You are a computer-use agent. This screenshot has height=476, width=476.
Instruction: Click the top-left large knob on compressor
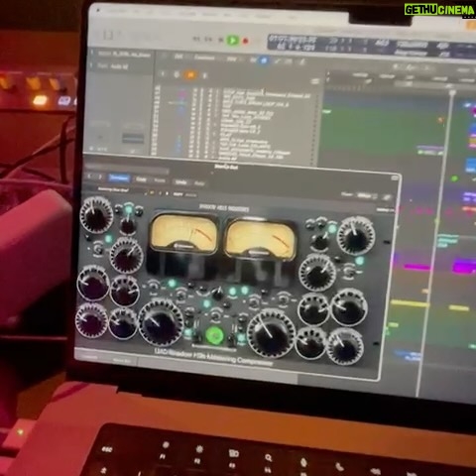(x=96, y=215)
